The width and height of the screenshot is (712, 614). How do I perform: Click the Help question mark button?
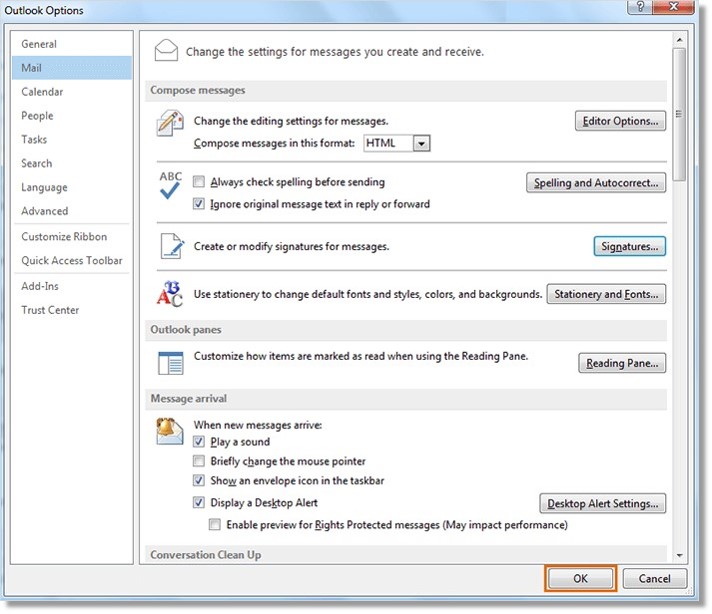[640, 6]
